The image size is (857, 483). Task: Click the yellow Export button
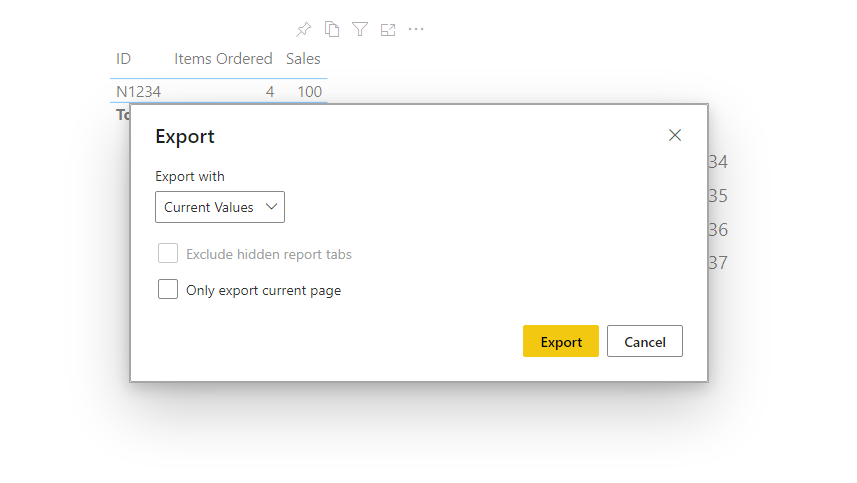tap(561, 341)
